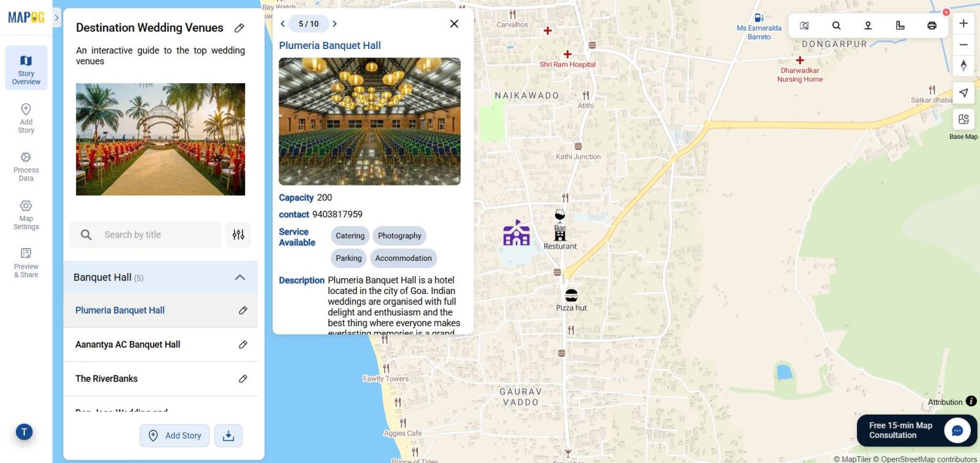Viewport: 980px width, 463px height.
Task: Select The RiverBanks in list
Action: click(x=107, y=379)
